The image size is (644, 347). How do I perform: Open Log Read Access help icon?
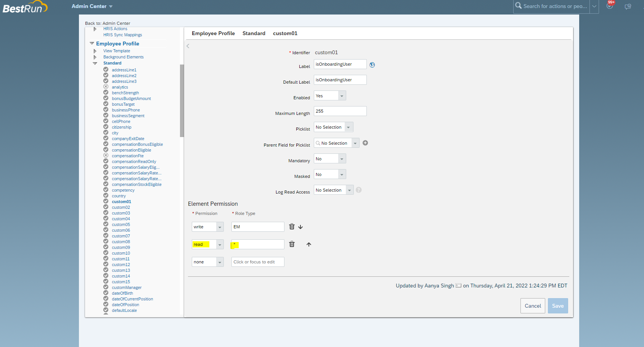click(x=359, y=190)
